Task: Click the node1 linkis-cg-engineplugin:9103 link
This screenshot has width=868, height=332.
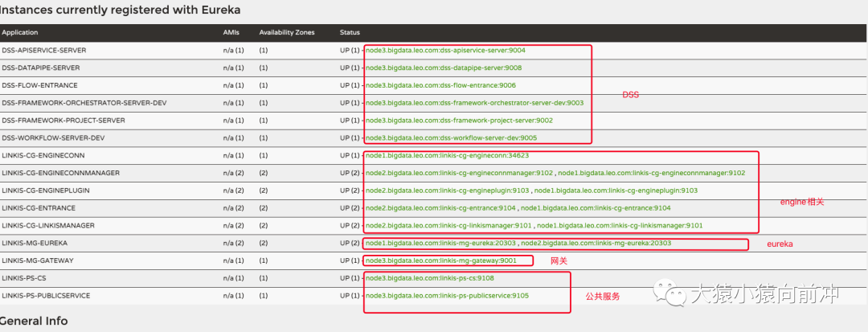Action: (616, 191)
